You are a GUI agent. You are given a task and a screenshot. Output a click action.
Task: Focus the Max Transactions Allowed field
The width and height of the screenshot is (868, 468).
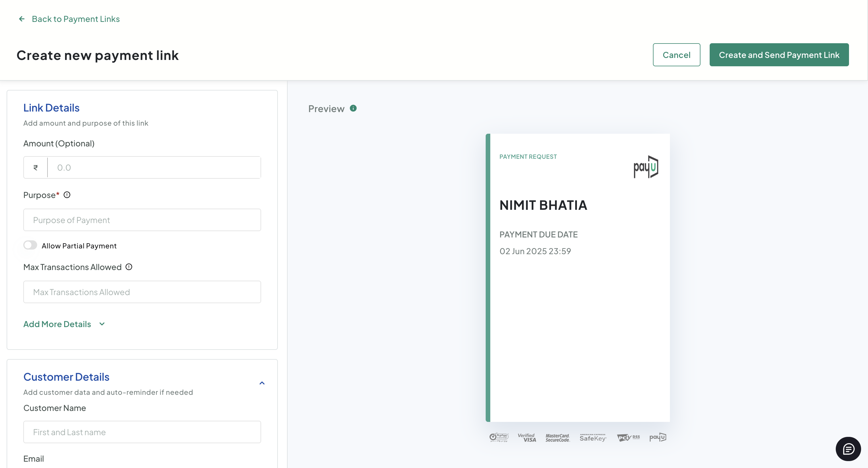(x=142, y=292)
